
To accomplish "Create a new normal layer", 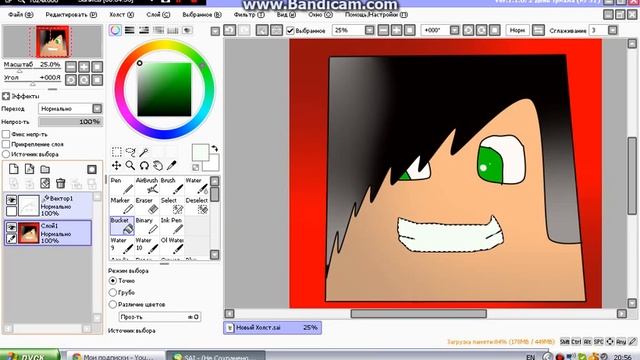I will pos(14,169).
